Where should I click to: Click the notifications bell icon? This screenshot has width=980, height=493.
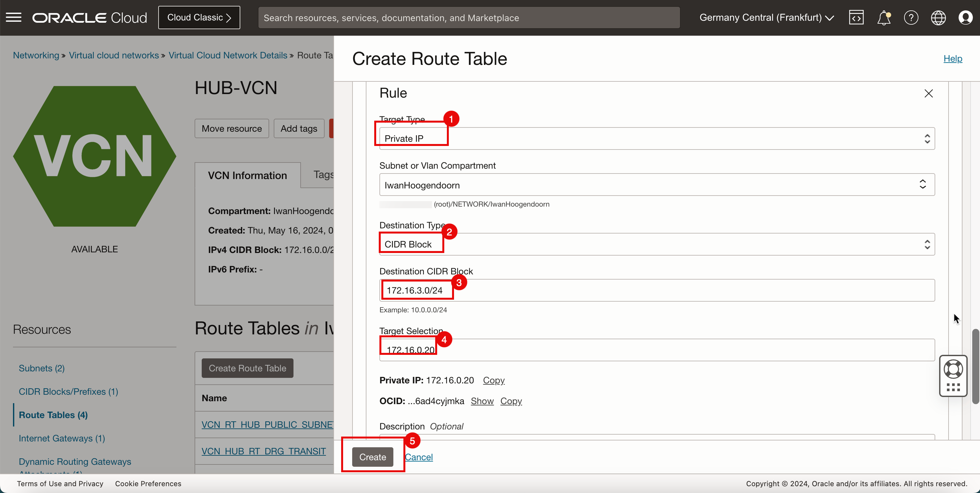tap(883, 18)
